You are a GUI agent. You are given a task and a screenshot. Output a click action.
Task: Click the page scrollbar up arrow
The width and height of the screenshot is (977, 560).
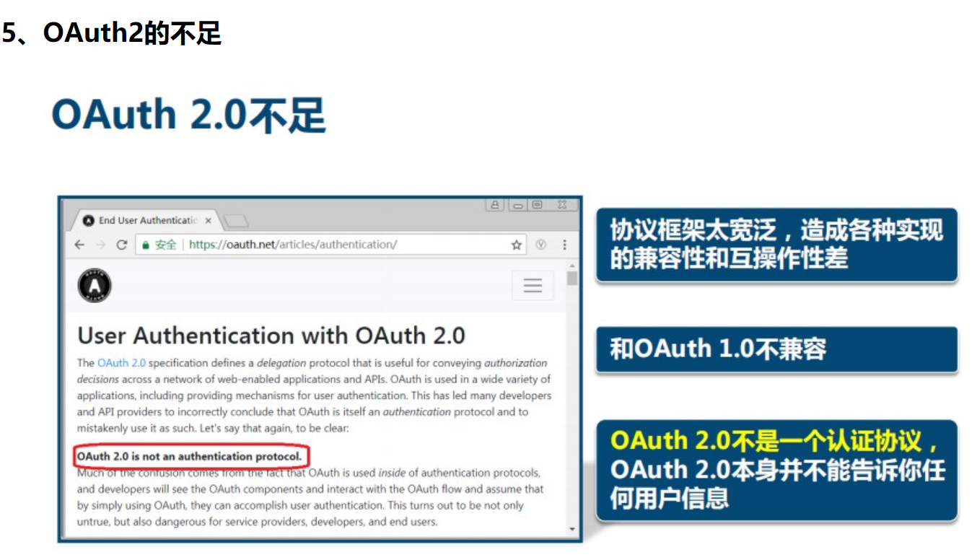pyautogui.click(x=572, y=266)
